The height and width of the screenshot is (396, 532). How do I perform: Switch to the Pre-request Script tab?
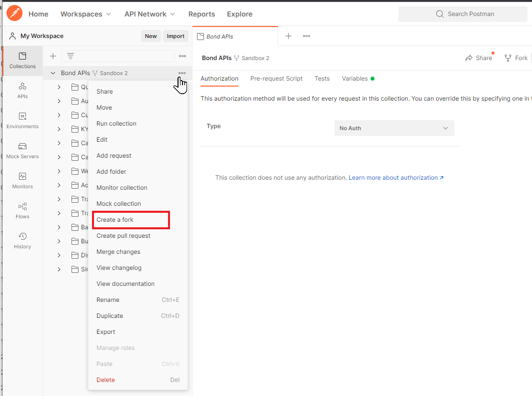276,79
